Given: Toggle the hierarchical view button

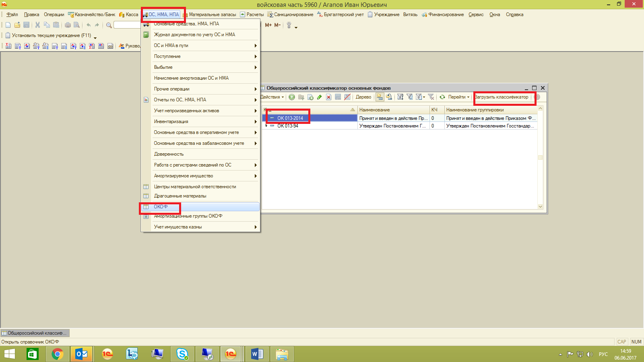Looking at the screenshot, I should 380,97.
